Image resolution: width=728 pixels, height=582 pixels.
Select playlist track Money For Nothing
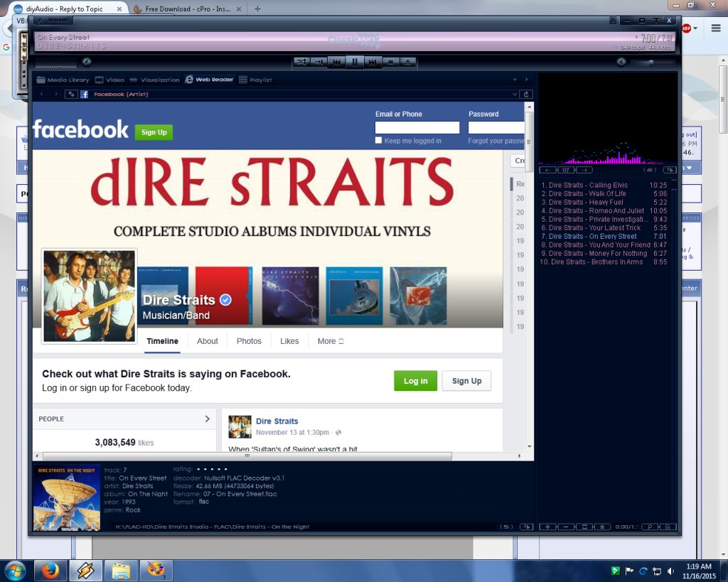pos(604,254)
